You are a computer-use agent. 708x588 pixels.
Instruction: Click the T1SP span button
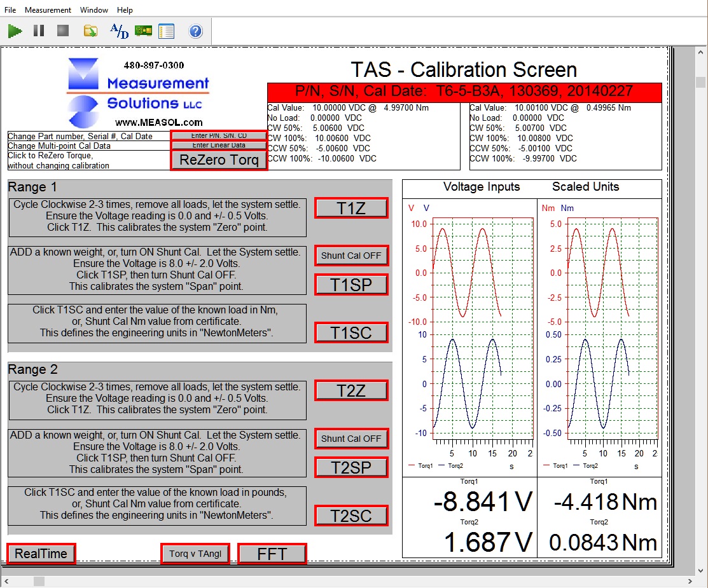[351, 285]
